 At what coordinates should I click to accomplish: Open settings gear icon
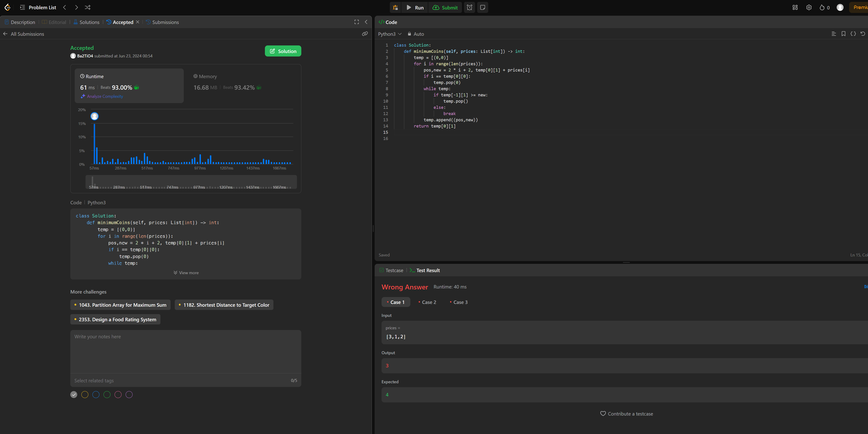(809, 7)
